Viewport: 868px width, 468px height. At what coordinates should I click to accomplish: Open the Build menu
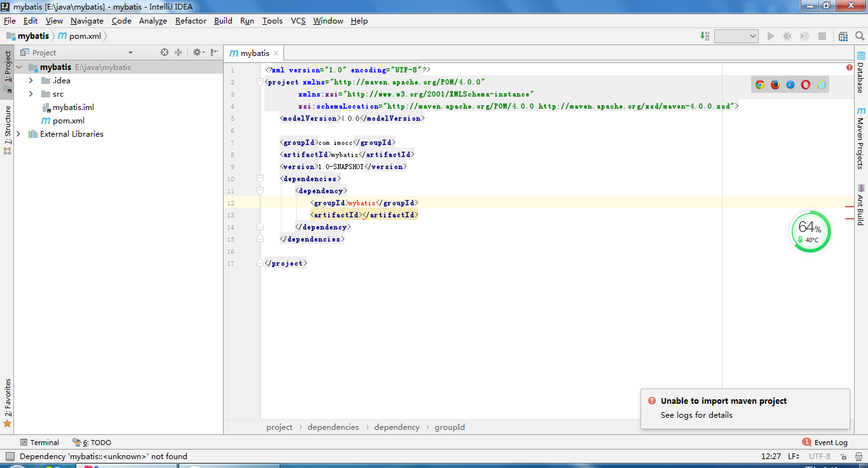223,21
